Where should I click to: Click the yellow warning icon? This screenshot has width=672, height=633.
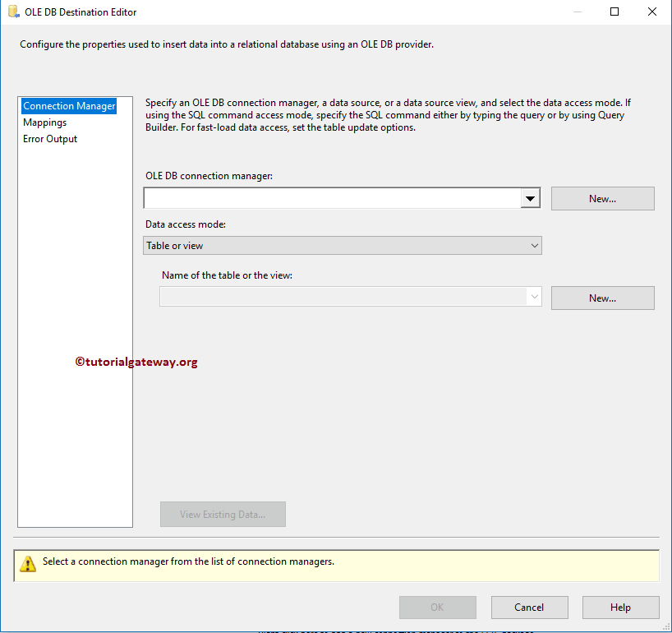coord(29,564)
